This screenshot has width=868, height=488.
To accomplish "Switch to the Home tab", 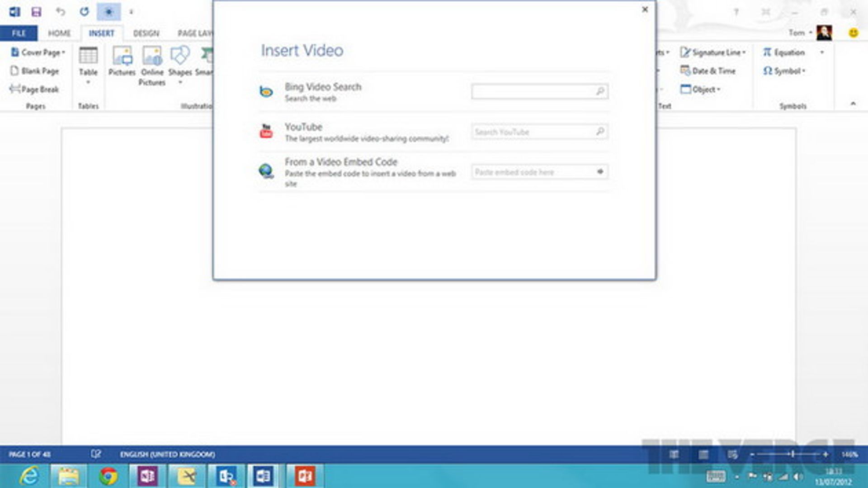I will coord(59,33).
